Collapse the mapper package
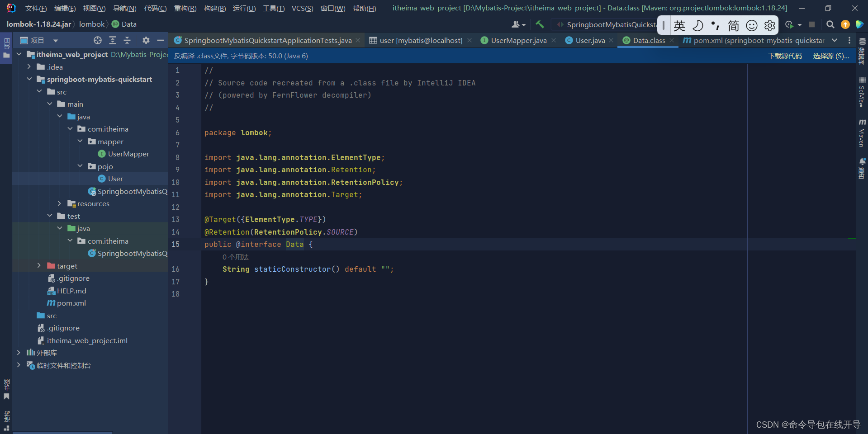 (80, 142)
